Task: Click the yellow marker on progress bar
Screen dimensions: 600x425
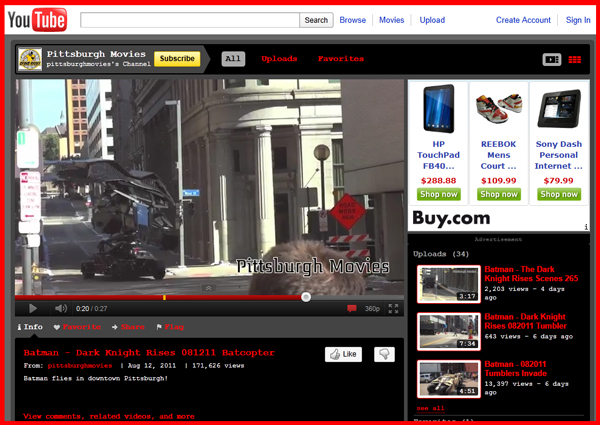Action: coord(164,297)
